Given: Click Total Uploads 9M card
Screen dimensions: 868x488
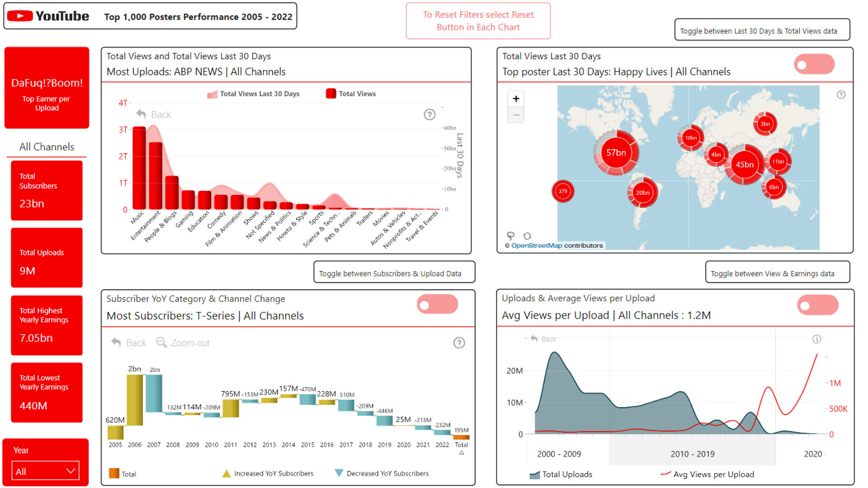Looking at the screenshot, I should click(47, 258).
